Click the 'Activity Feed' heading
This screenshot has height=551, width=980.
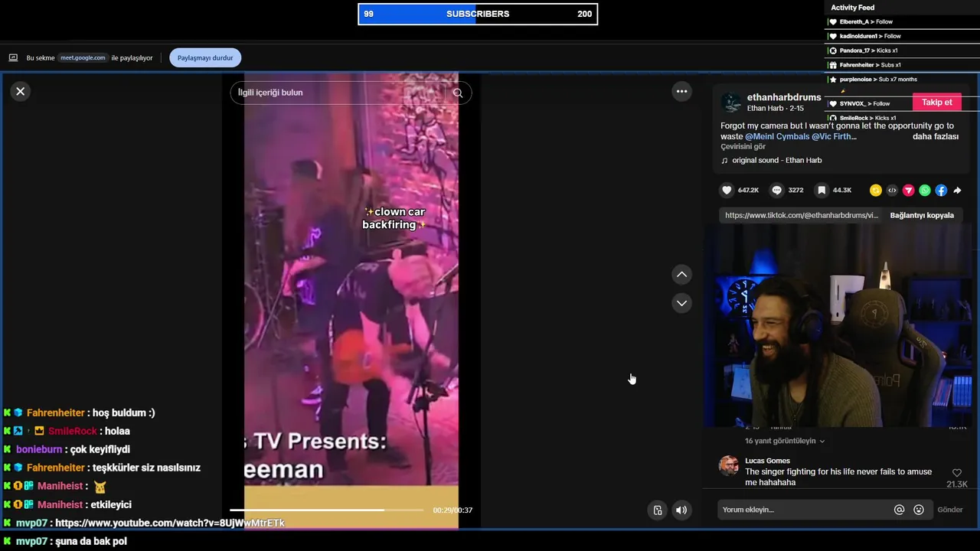[852, 8]
